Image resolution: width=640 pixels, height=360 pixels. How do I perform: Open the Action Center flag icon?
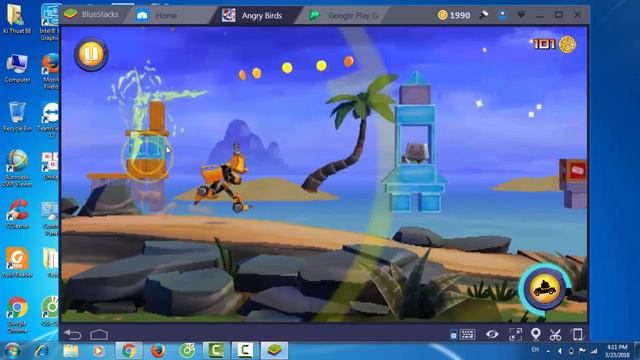tap(582, 351)
